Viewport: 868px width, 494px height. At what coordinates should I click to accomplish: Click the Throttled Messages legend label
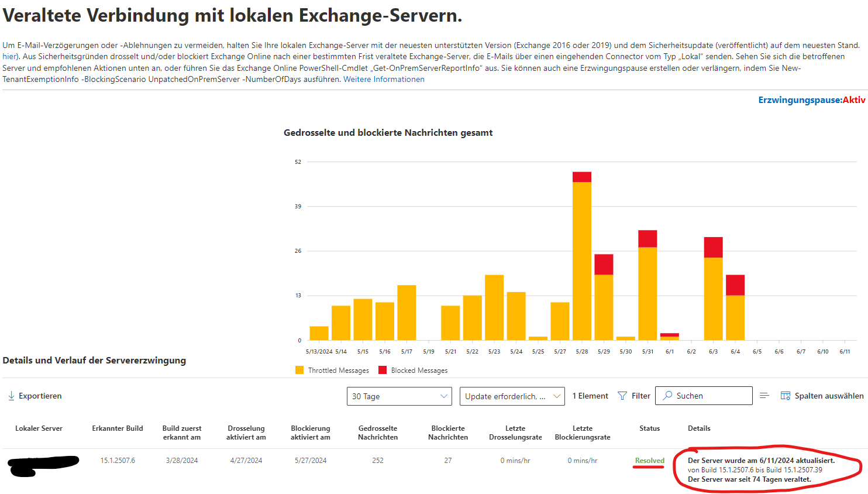coord(339,370)
